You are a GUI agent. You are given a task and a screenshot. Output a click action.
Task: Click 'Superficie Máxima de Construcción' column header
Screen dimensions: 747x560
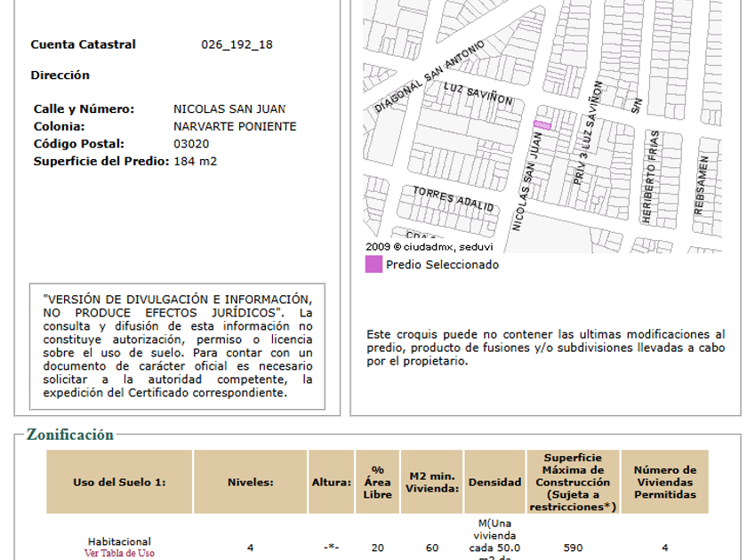coord(573,482)
